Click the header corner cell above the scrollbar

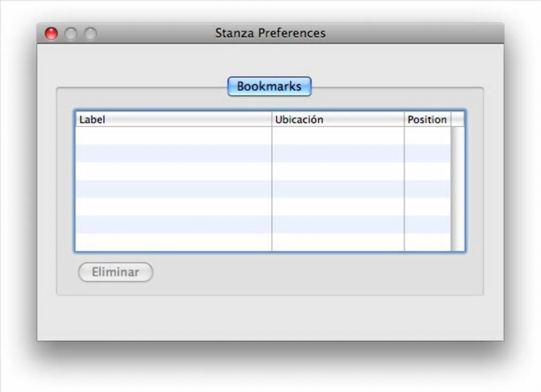click(457, 119)
